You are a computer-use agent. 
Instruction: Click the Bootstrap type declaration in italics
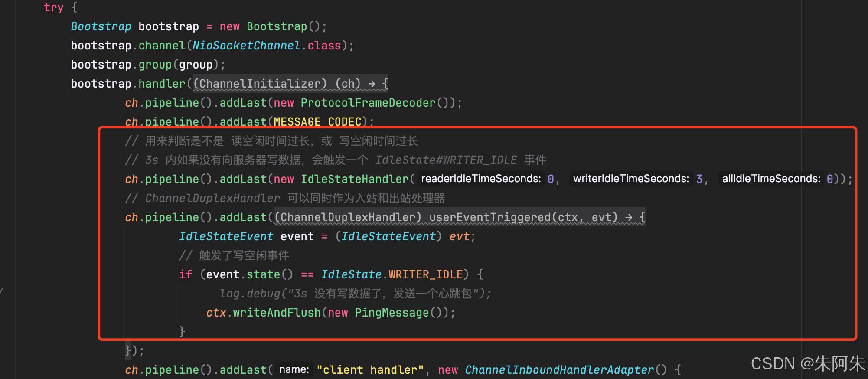pos(101,26)
